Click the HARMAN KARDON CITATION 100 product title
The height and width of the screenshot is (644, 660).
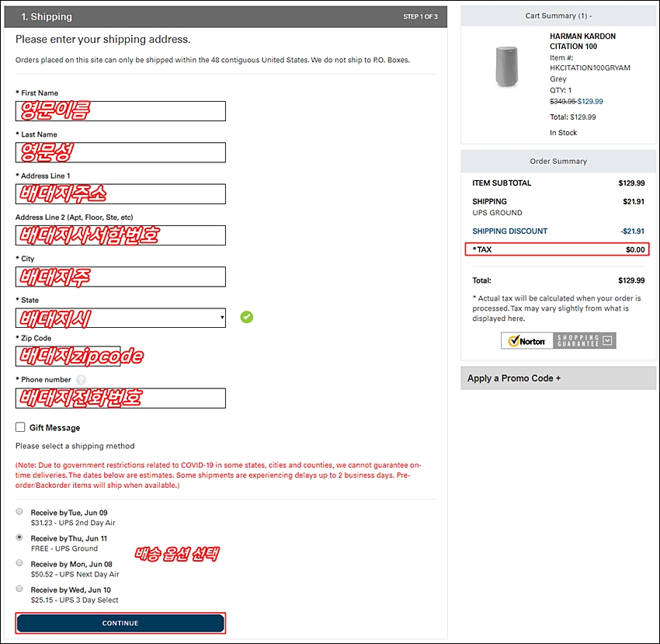point(582,41)
